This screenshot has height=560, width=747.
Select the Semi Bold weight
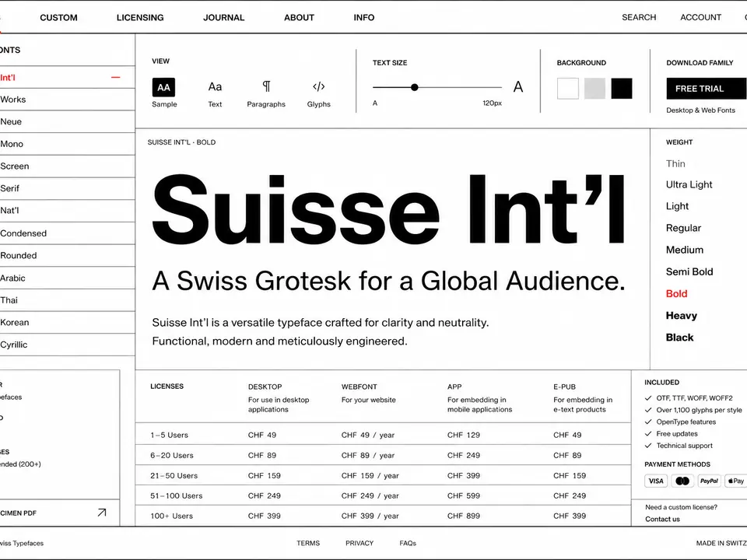689,272
